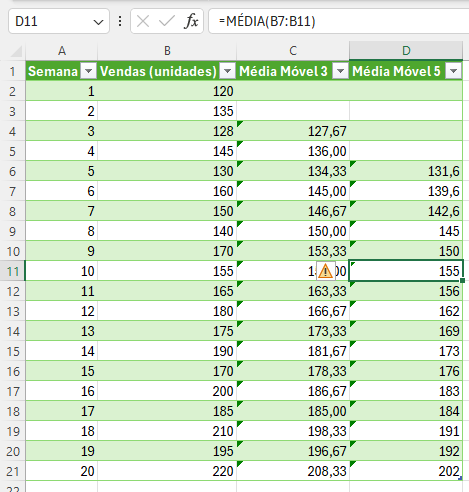Image resolution: width=469 pixels, height=492 pixels.
Task: Click the Cancel X icon in formula bar
Action: coord(143,22)
